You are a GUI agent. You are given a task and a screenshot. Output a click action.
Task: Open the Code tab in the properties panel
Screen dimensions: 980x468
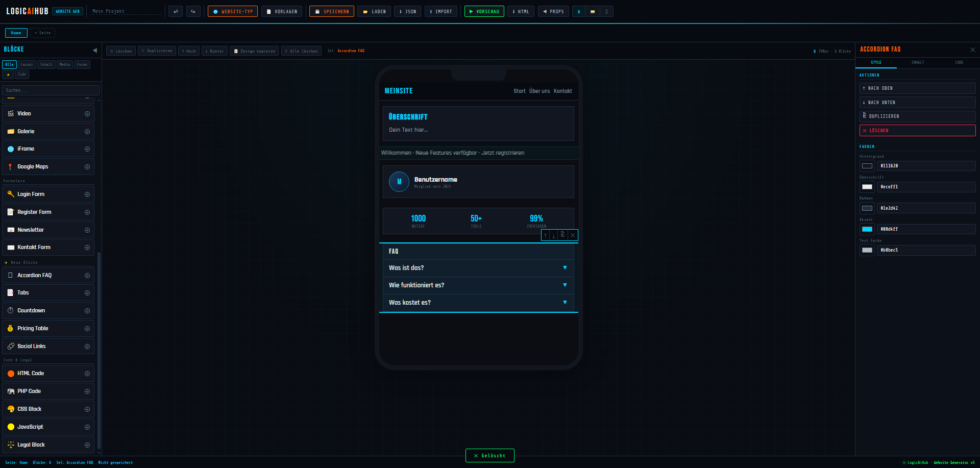[x=959, y=62]
